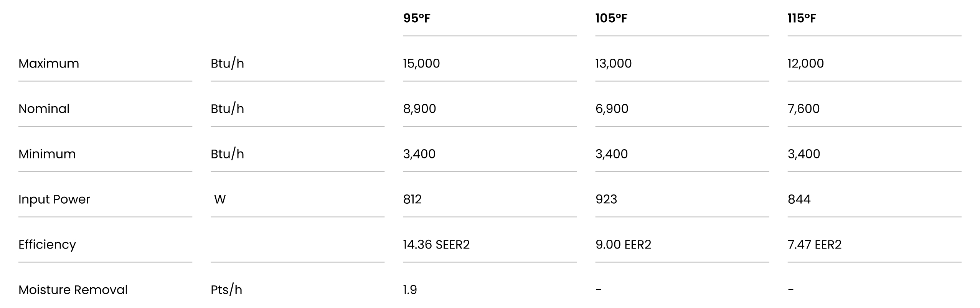Click the 14.36 SEER2 efficiency value
980x308 pixels.
436,244
